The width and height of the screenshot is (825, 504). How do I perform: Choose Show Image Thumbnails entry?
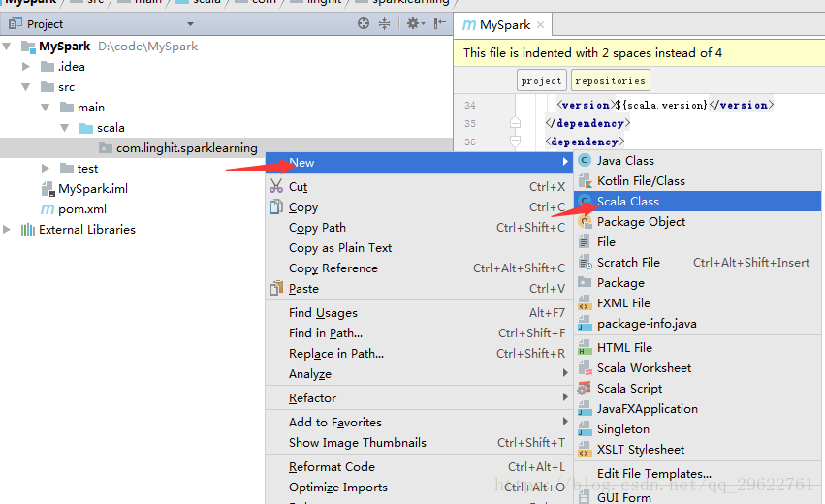point(419,442)
